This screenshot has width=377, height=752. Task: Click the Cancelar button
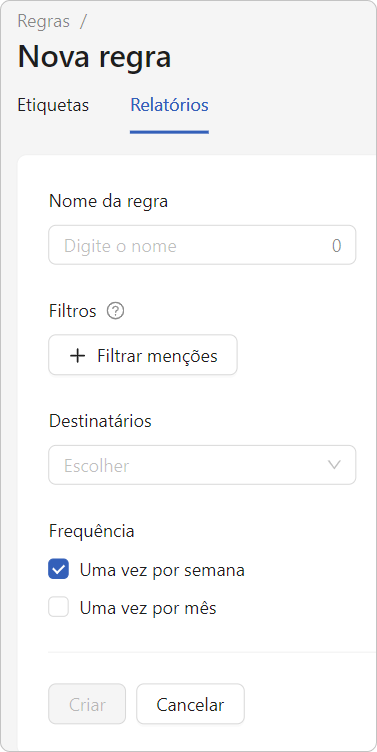(x=190, y=704)
